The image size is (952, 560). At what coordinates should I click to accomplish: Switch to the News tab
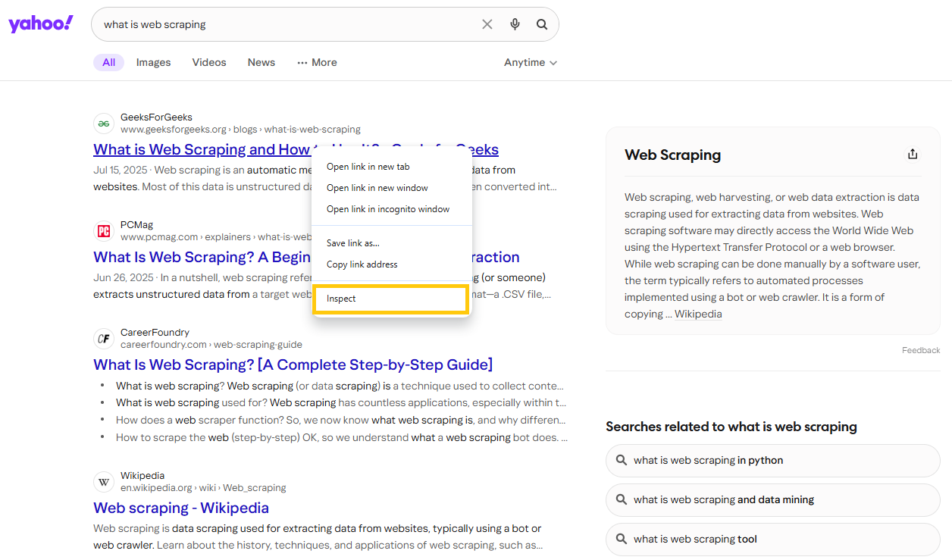(261, 63)
